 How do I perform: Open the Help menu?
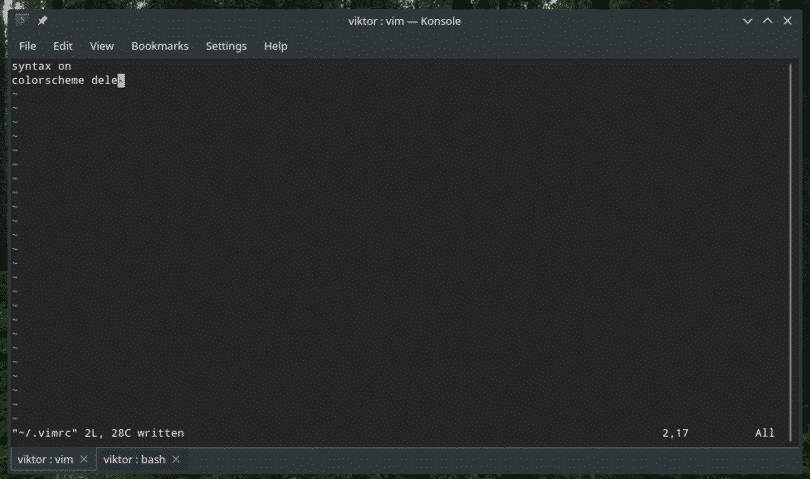tap(275, 46)
